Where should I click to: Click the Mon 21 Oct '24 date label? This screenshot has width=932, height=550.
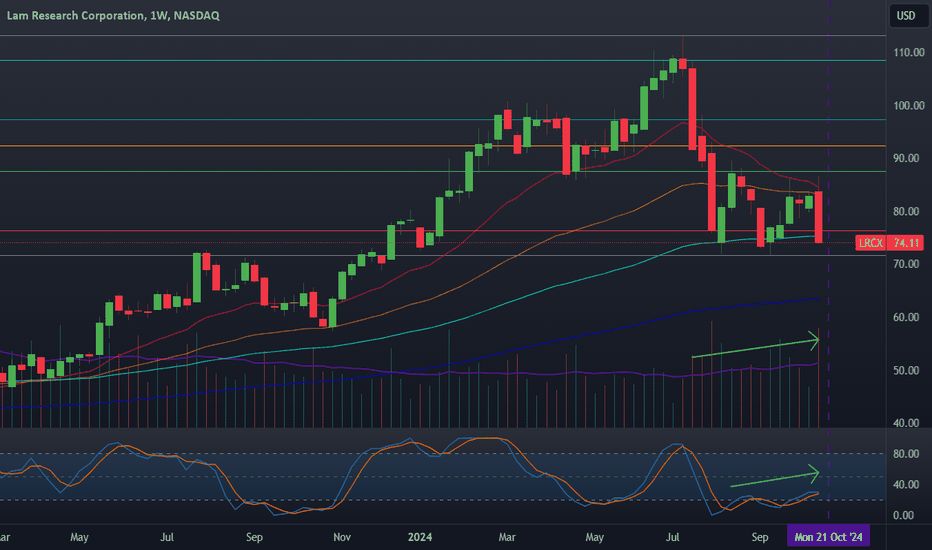tap(828, 537)
